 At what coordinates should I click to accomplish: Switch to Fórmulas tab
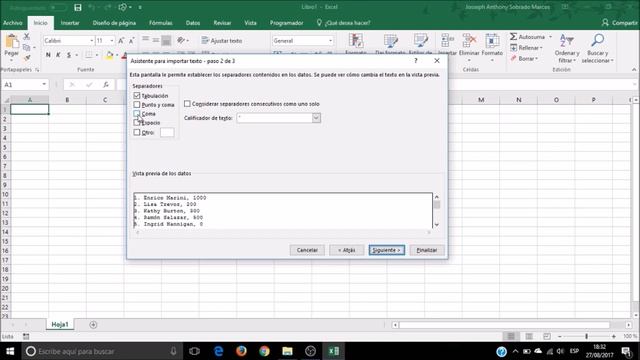(160, 23)
